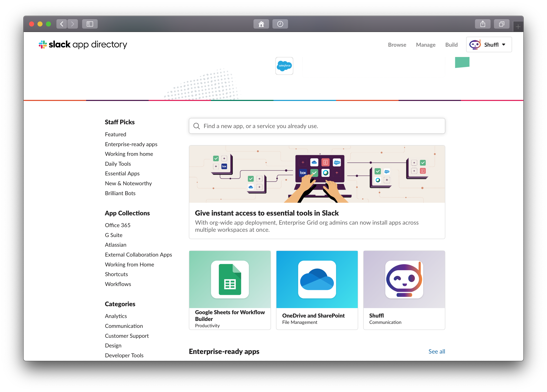The height and width of the screenshot is (392, 547).
Task: Open the Manage menu item
Action: 426,45
